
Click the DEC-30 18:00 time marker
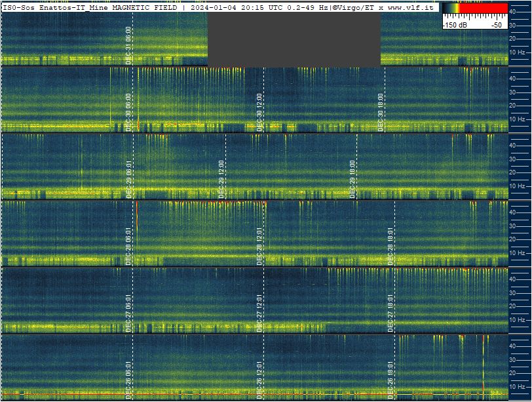[x=381, y=112]
